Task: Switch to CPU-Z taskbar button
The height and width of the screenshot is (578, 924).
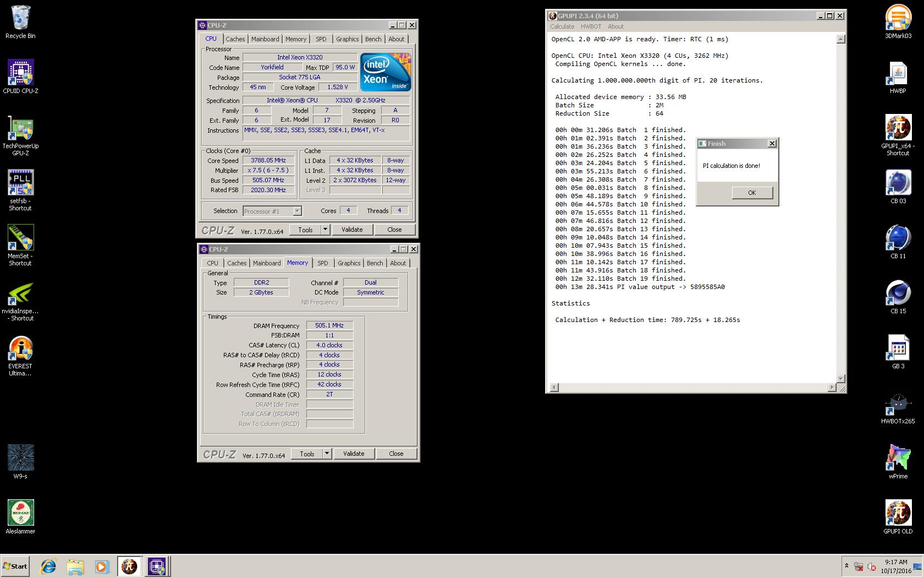Action: (157, 566)
